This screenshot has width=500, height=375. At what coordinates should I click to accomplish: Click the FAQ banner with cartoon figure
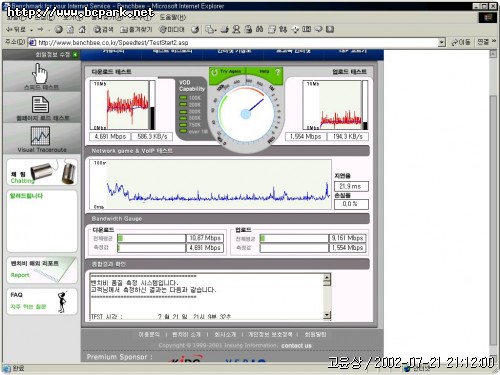[42, 301]
